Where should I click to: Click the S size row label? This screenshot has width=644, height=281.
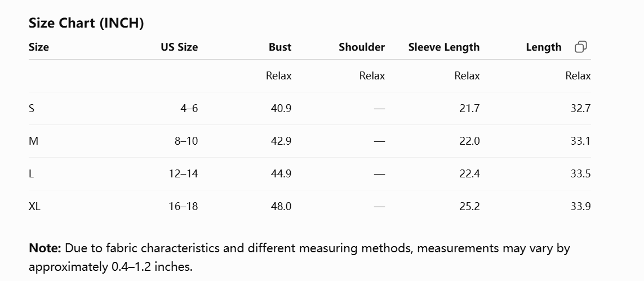click(32, 108)
